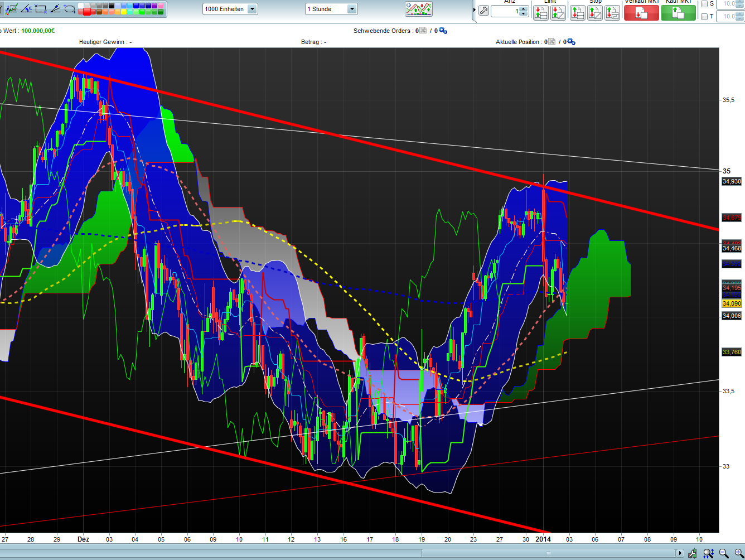Screen dimensions: 745x560
Task: Enable the S stop checkbox
Action: point(704,4)
